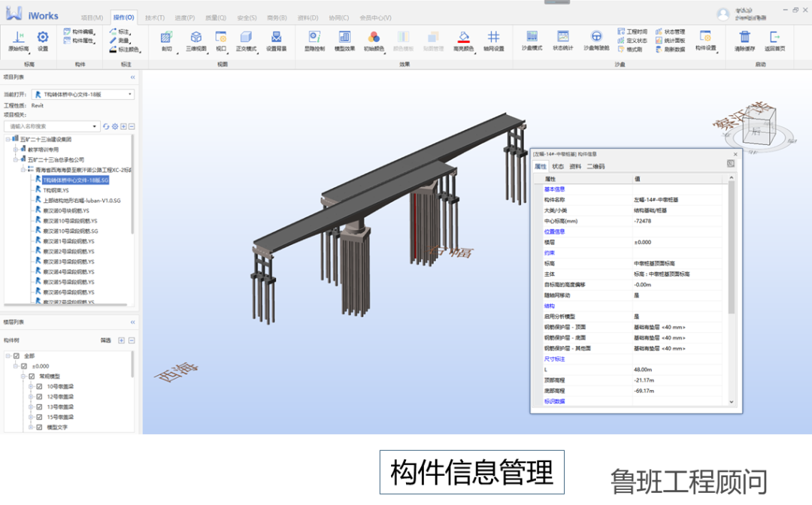Uncheck the 10号衡盖梁 checkbox
This screenshot has height=505, width=812.
39,386
